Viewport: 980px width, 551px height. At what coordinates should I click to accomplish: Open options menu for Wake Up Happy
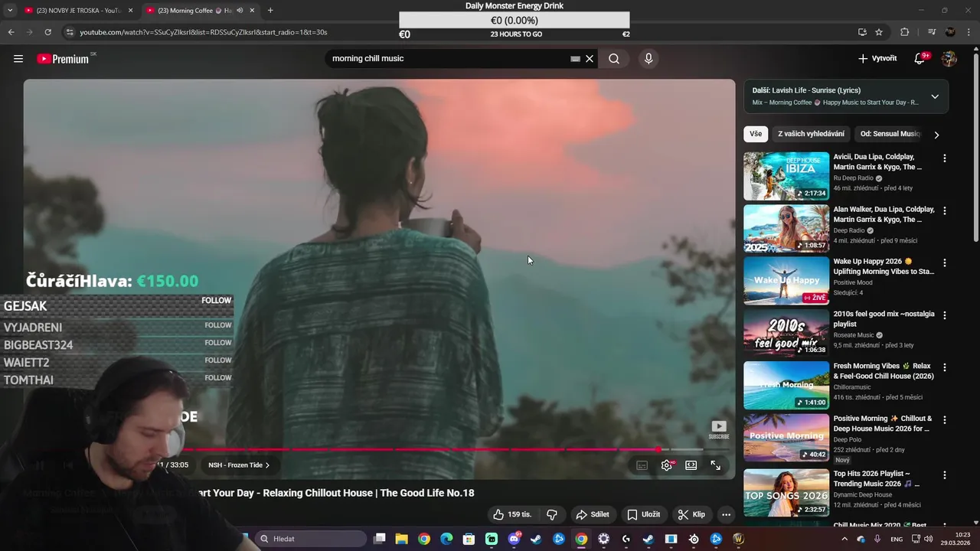click(x=944, y=262)
